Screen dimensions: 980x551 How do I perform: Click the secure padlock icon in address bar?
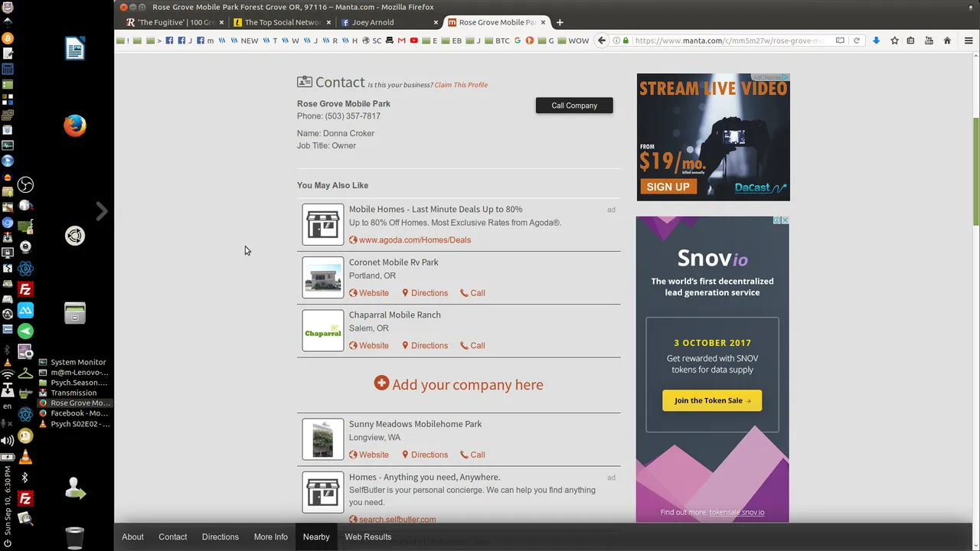626,41
